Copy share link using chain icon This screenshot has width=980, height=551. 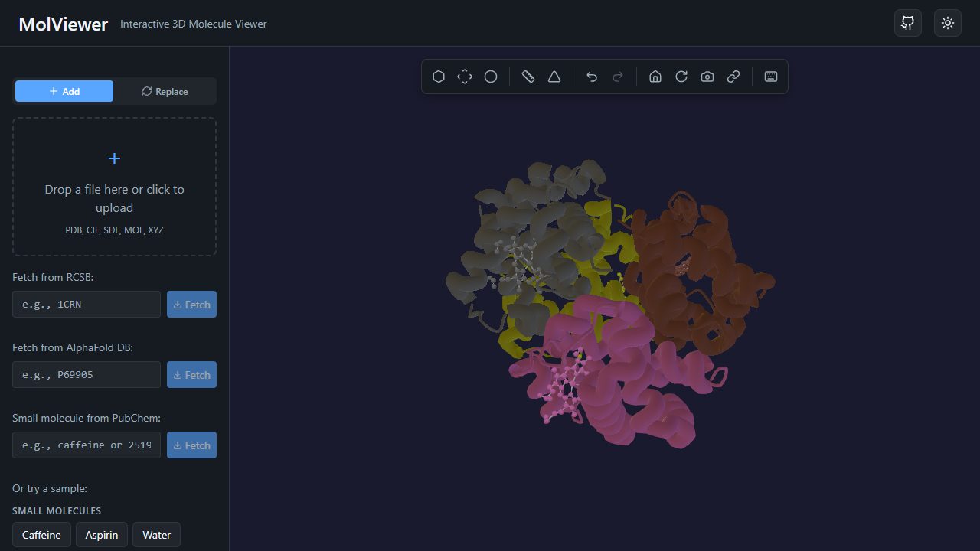click(x=733, y=77)
